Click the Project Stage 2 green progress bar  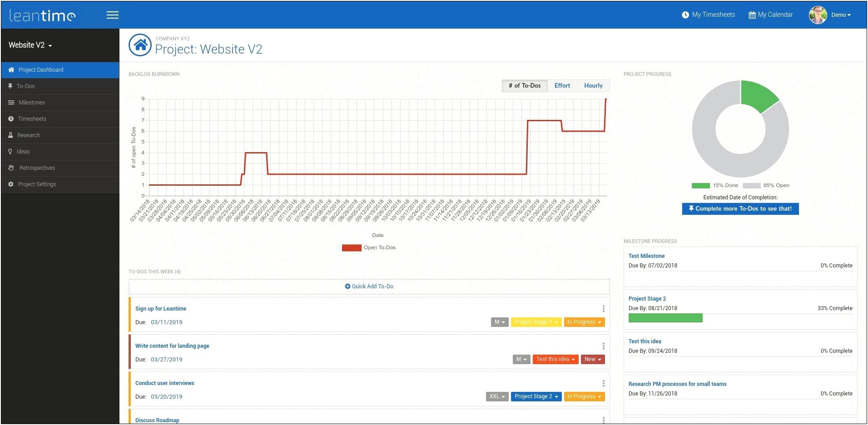(665, 318)
